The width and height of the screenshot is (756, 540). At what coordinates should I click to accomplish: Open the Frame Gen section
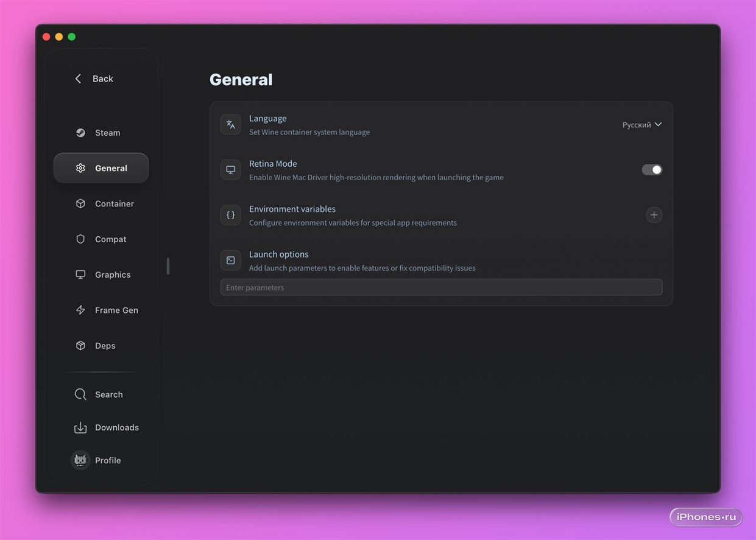click(x=101, y=310)
